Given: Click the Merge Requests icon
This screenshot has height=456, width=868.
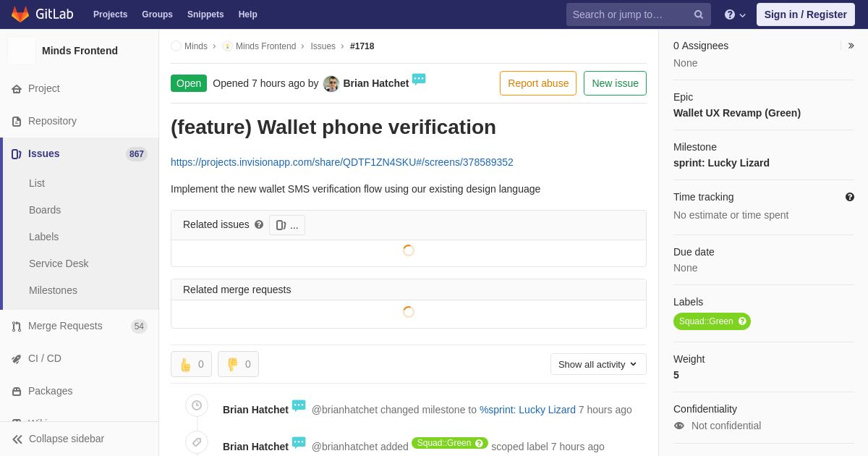Looking at the screenshot, I should (17, 326).
